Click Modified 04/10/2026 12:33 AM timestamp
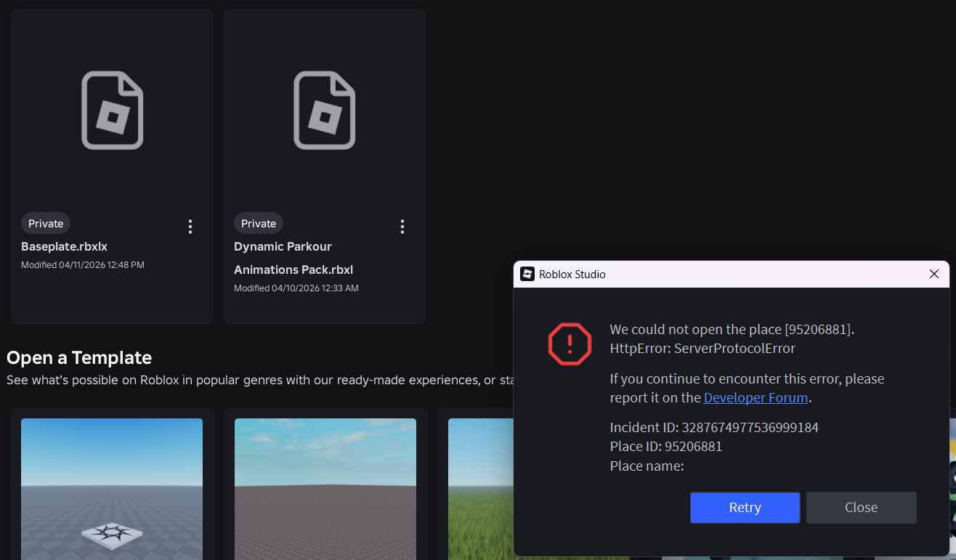 [x=296, y=288]
